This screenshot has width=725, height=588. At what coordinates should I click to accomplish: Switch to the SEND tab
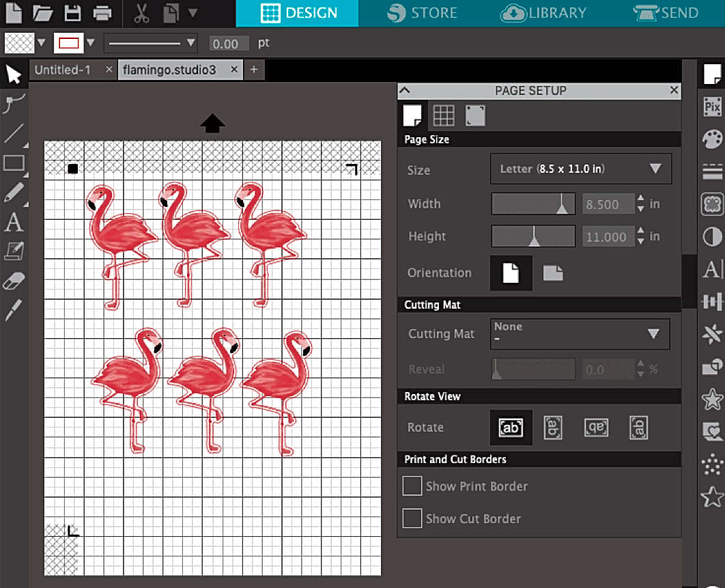tap(666, 13)
